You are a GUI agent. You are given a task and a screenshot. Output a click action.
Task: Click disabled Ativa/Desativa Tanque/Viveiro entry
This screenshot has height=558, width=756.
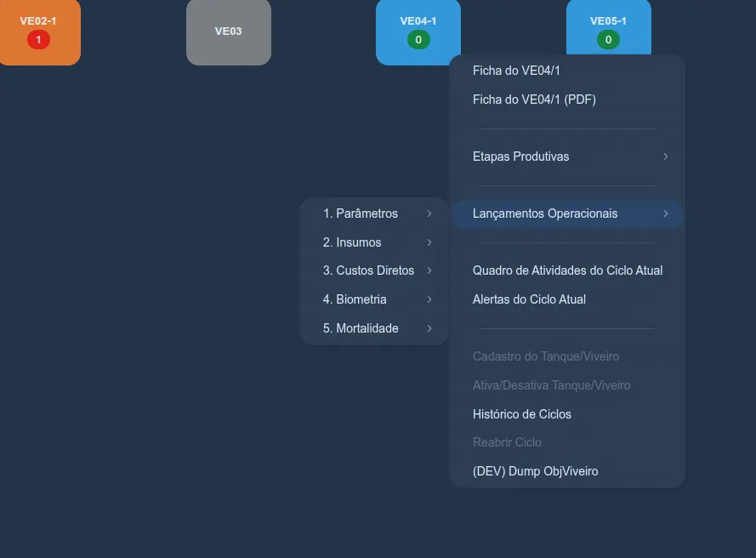click(567, 385)
